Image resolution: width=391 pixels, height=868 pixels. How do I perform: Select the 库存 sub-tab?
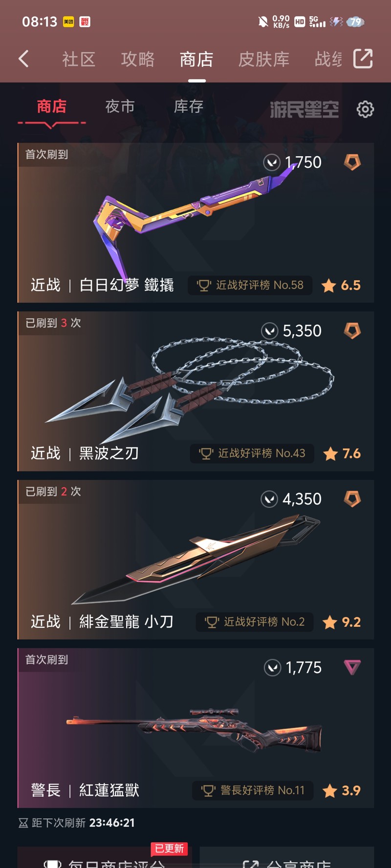[x=189, y=106]
